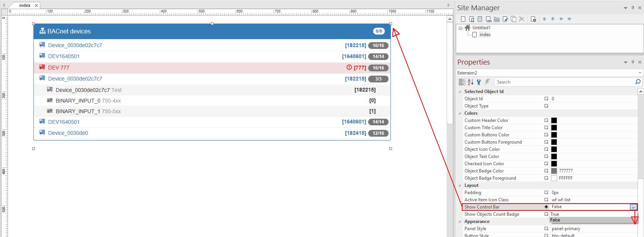Image resolution: width=644 pixels, height=237 pixels.
Task: Click the home icon for Untitled1
Action: [x=468, y=28]
